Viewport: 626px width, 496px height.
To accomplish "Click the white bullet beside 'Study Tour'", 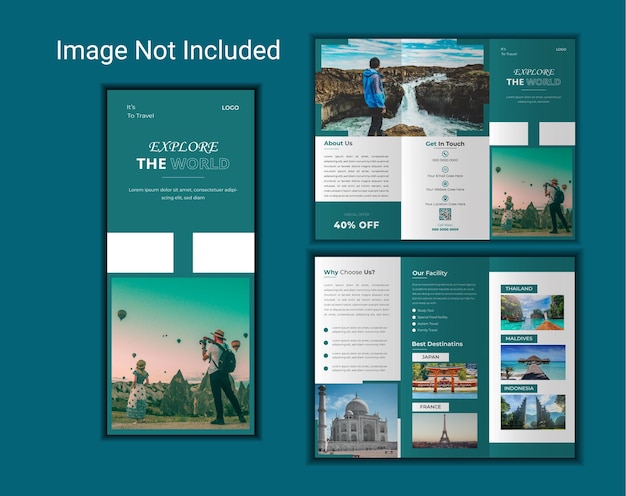I will (x=414, y=310).
